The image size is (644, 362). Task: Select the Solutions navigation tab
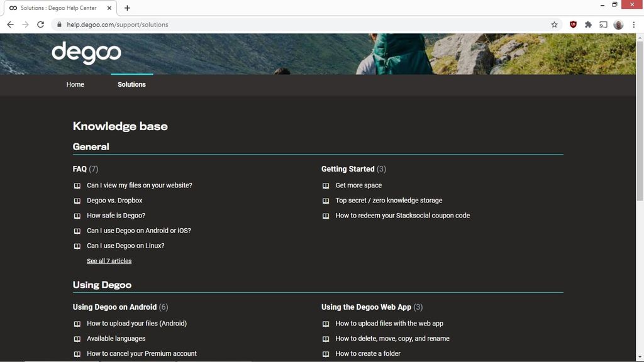click(131, 84)
